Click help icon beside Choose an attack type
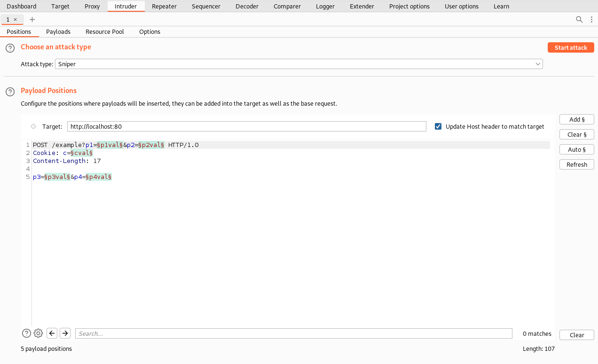This screenshot has height=364, width=598. 10,48
